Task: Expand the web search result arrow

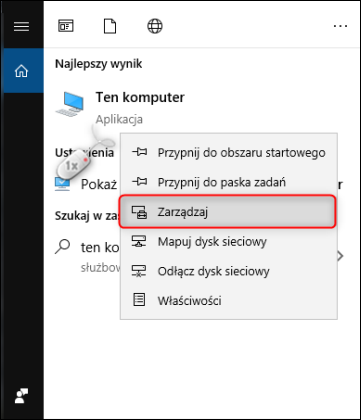Action: pos(340,256)
